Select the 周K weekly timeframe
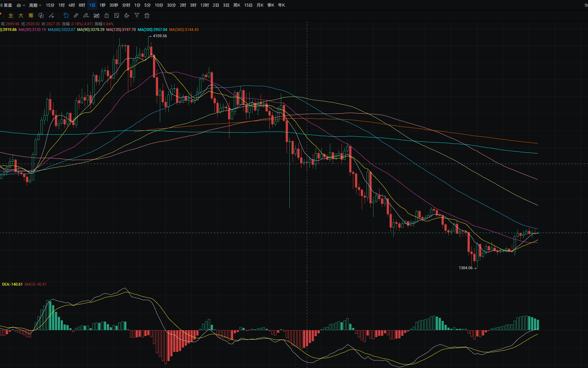 tap(237, 5)
